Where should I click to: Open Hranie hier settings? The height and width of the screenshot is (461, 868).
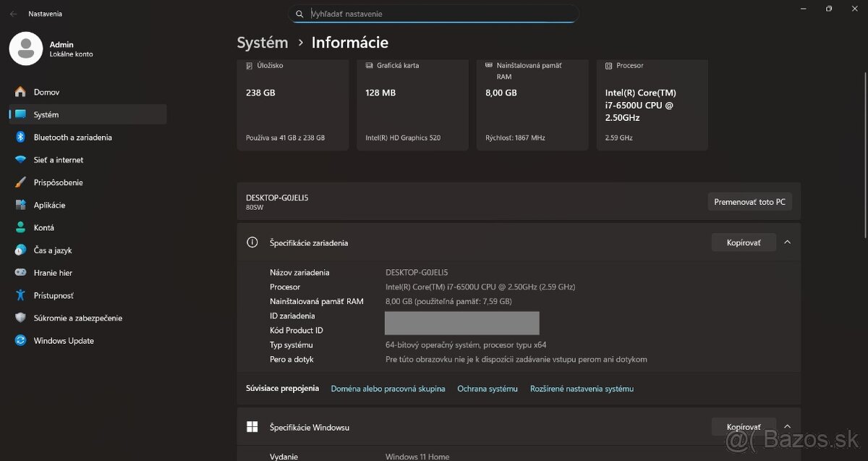coord(53,273)
